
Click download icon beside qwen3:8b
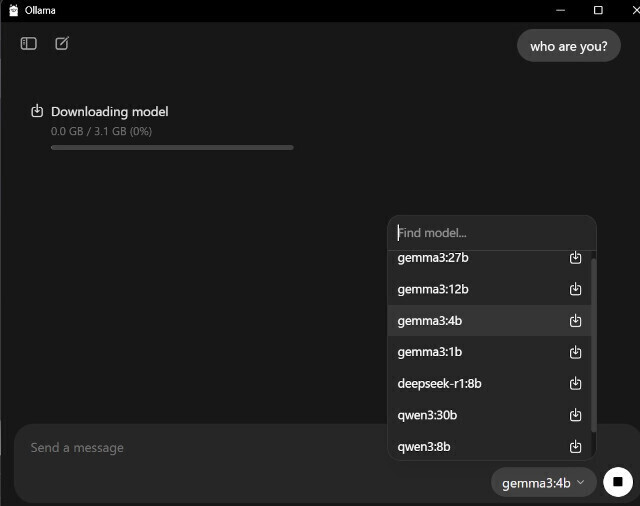click(x=576, y=446)
